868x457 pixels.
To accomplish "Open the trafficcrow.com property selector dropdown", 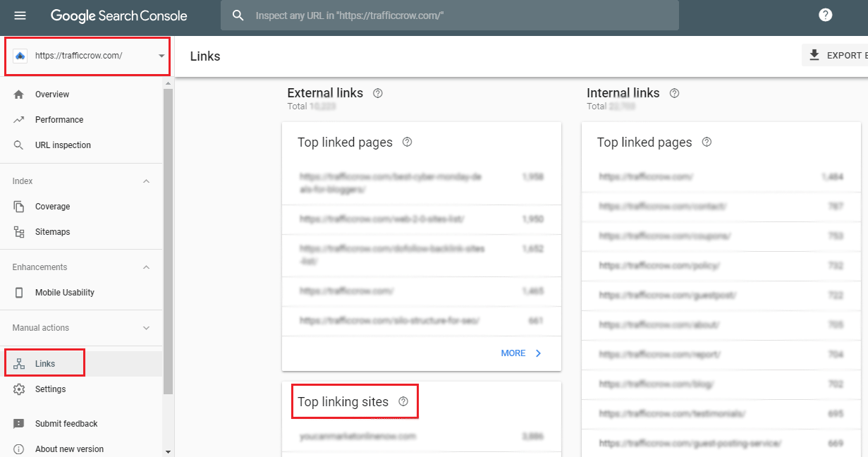I will [x=87, y=56].
